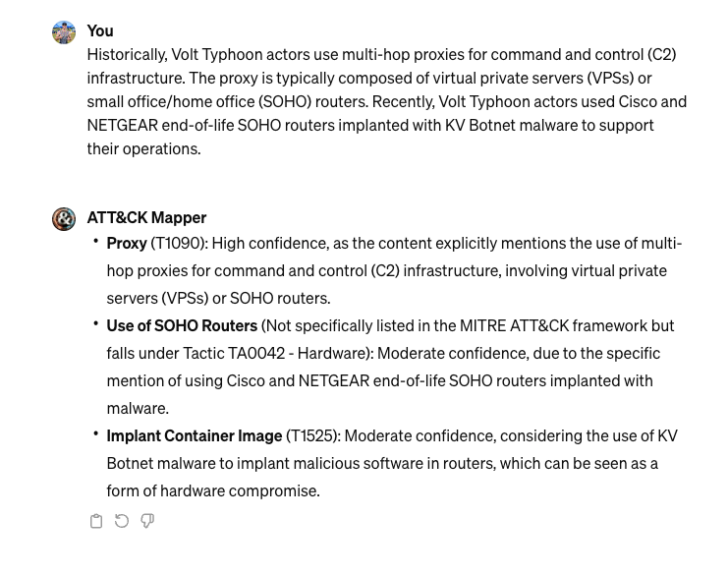Click the ATT&CK Mapper avatar icon
Viewport: 728px width, 575px height.
coord(64,218)
